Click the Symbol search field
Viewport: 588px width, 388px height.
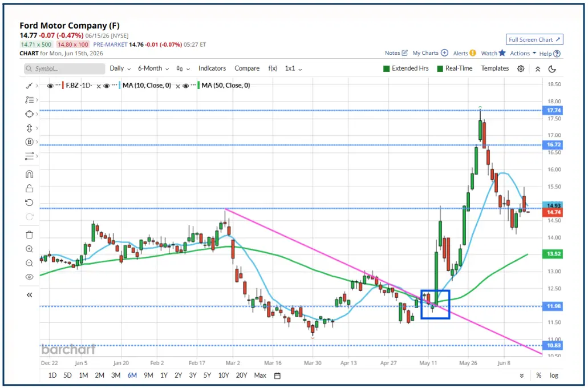coord(64,68)
